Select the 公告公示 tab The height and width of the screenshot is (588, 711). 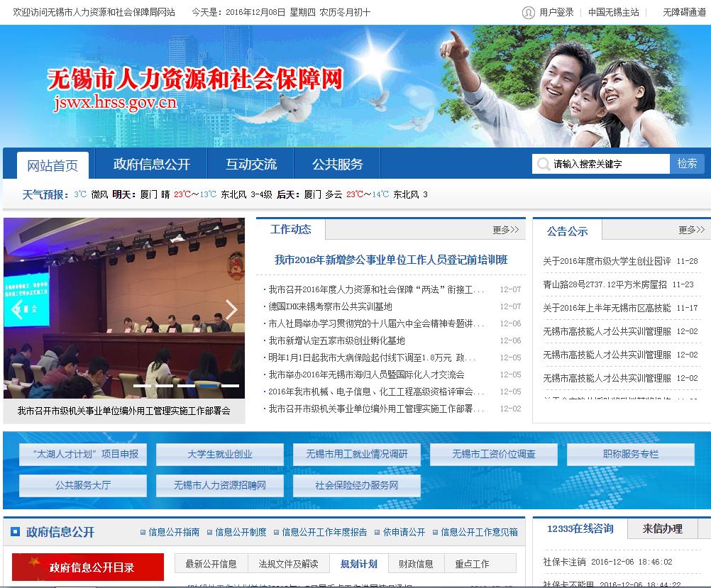coord(567,231)
